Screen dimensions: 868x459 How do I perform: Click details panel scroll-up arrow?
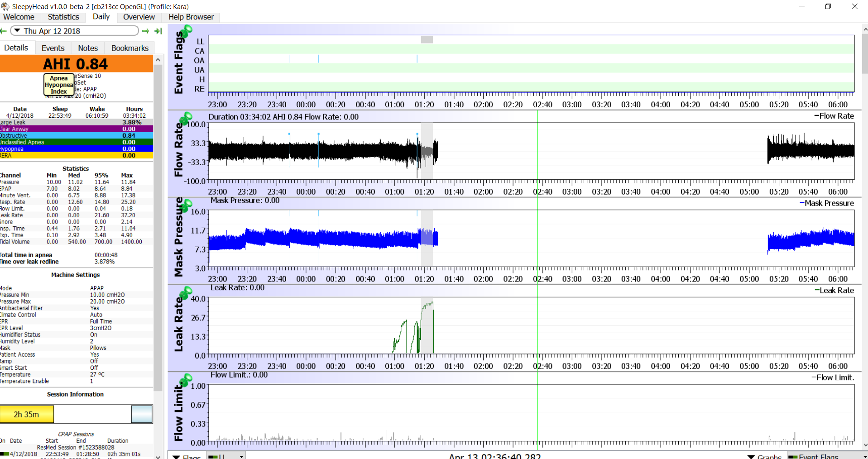click(x=158, y=60)
